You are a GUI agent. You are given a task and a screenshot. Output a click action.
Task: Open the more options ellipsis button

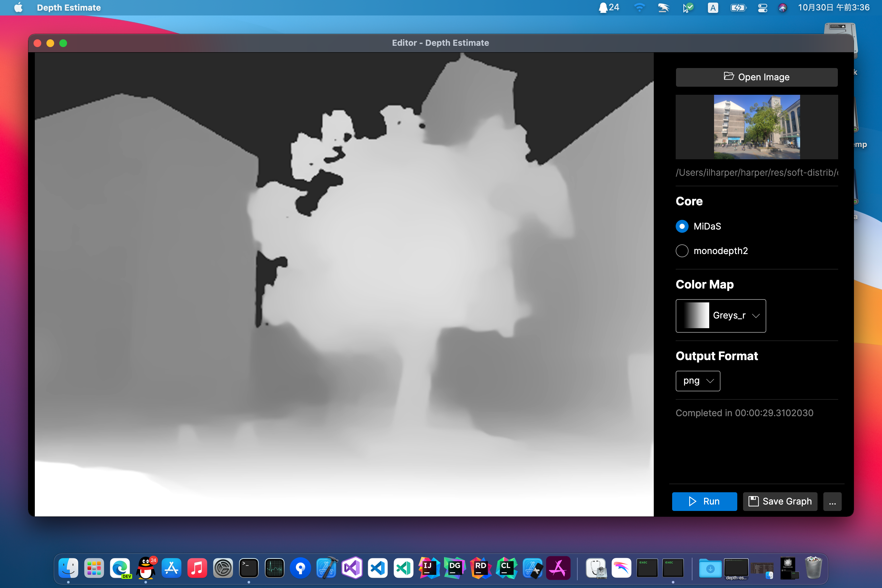[832, 502]
